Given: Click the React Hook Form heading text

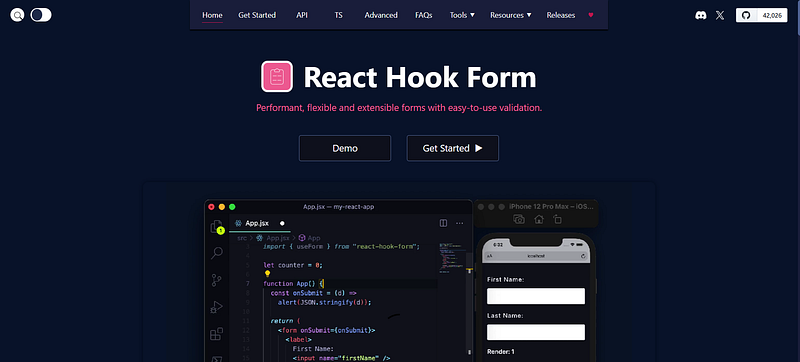Looking at the screenshot, I should (x=420, y=77).
